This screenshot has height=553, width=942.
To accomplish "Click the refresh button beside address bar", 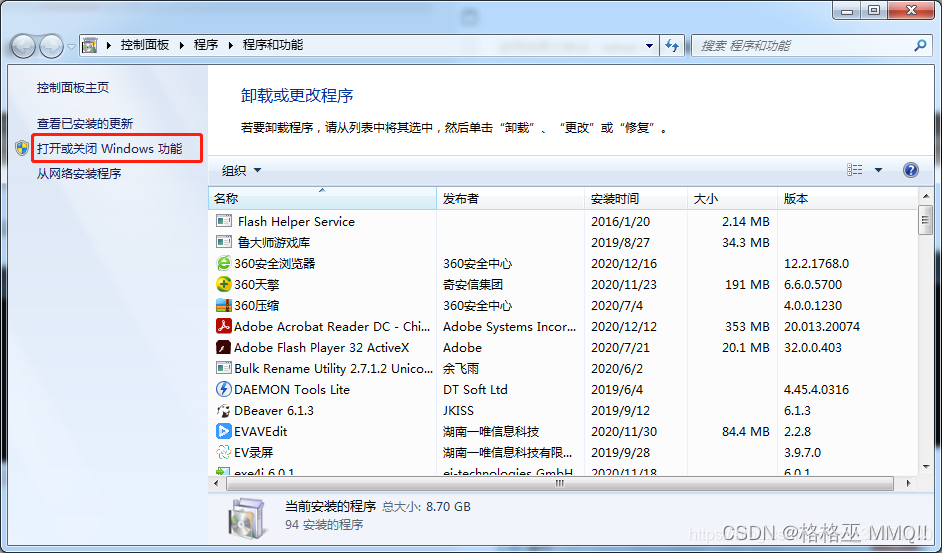I will (x=672, y=46).
